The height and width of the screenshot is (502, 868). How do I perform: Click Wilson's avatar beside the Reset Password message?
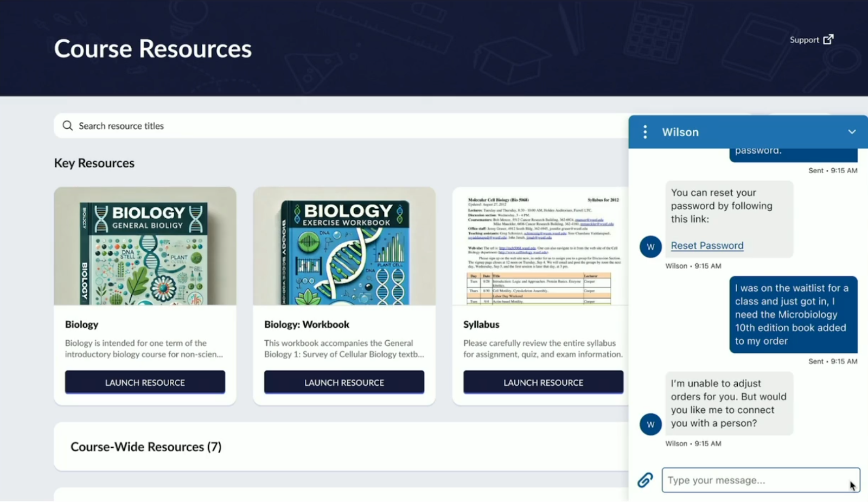click(x=650, y=247)
